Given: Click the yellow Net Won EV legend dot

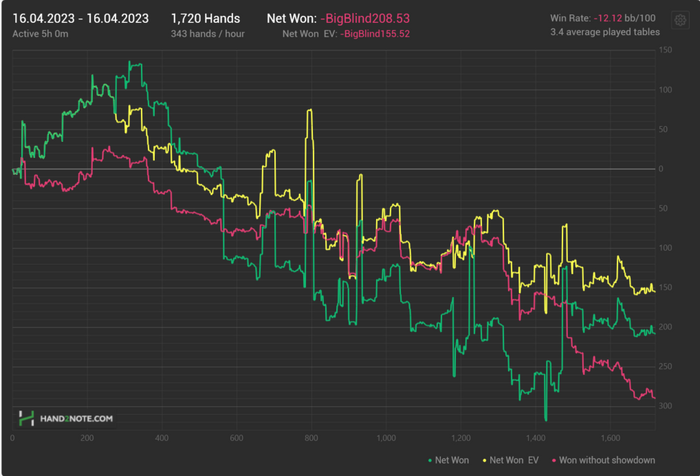Looking at the screenshot, I should [484, 461].
